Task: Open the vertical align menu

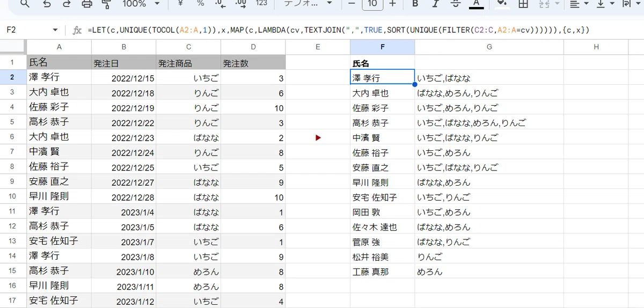Action: point(605,3)
